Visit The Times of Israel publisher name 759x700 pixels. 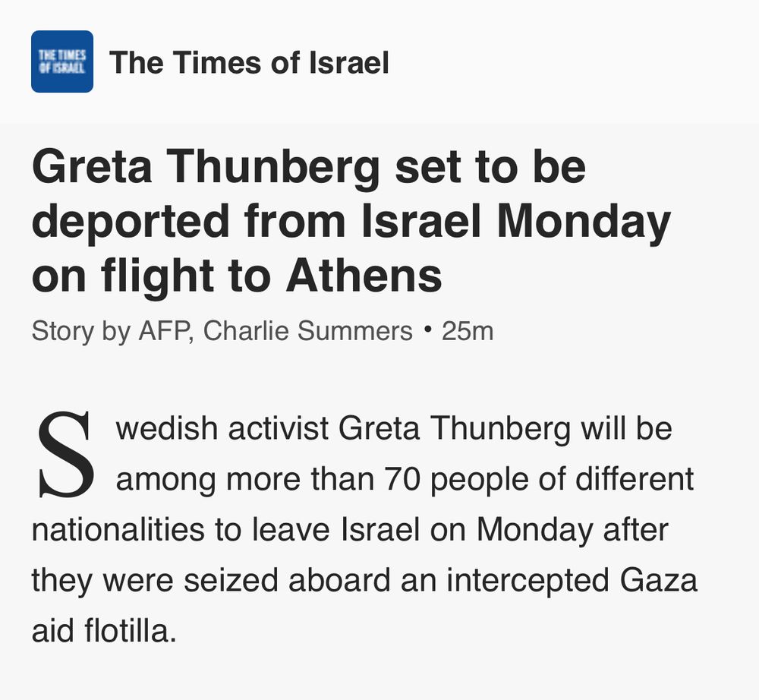click(249, 62)
